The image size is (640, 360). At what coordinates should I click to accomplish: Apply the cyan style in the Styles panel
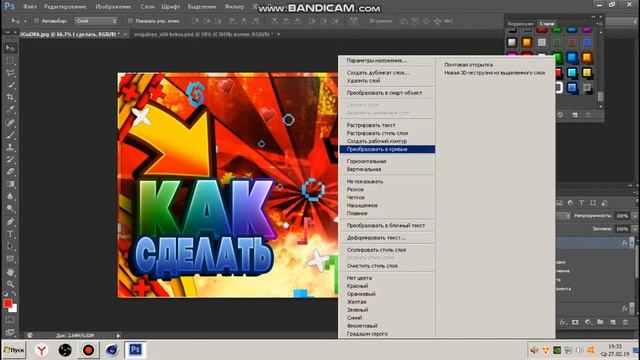click(x=572, y=73)
